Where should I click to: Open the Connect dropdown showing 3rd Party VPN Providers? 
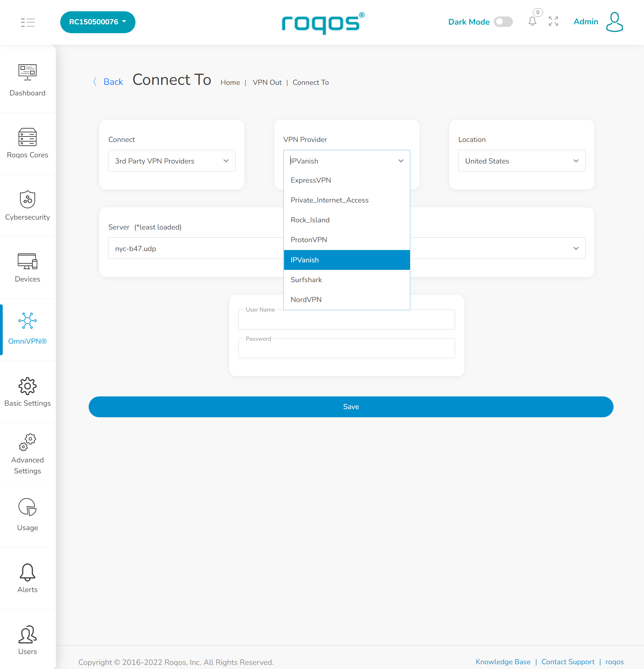[172, 161]
